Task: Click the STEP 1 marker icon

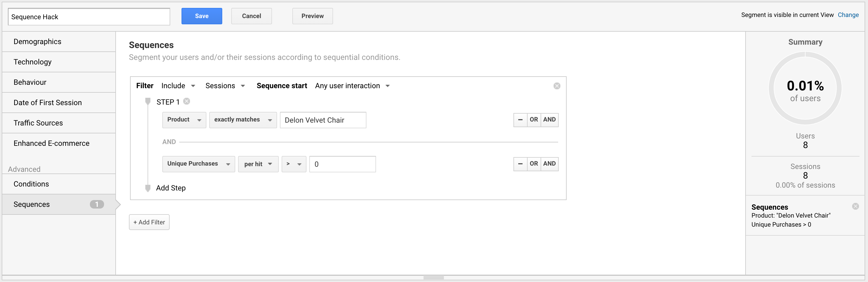Action: click(x=148, y=101)
